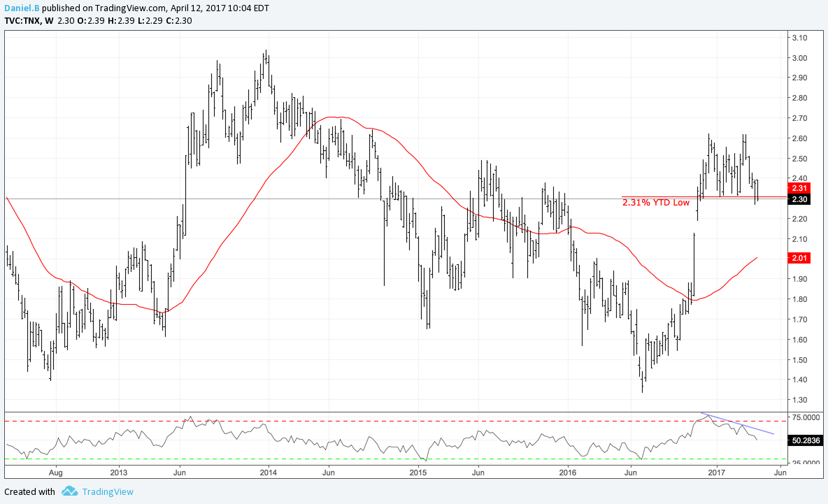Select the "2.31% YTD Low" annotation
This screenshot has height=504, width=828.
coord(656,203)
